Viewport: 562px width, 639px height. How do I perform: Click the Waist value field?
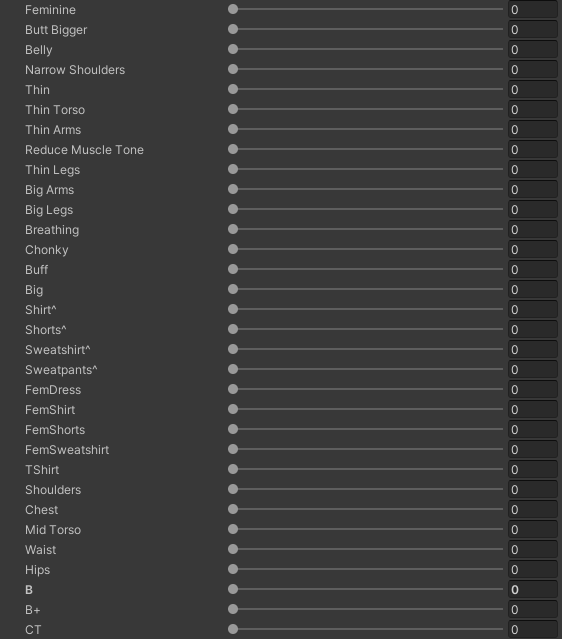pos(532,549)
